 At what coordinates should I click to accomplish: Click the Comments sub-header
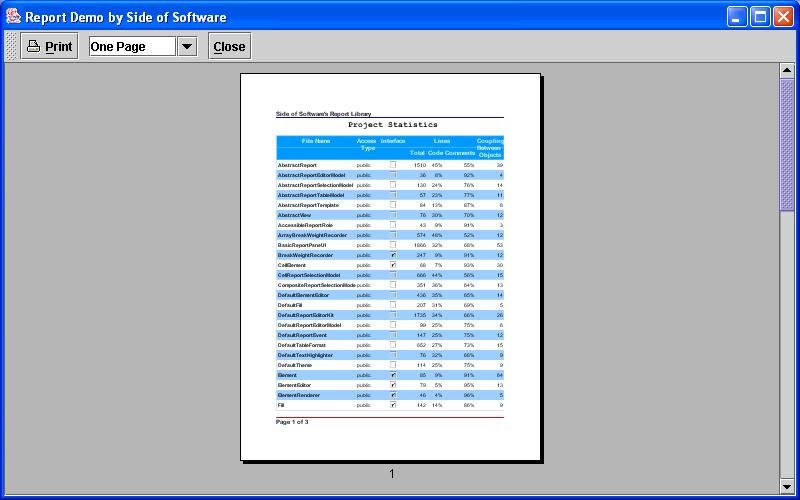tap(460, 153)
